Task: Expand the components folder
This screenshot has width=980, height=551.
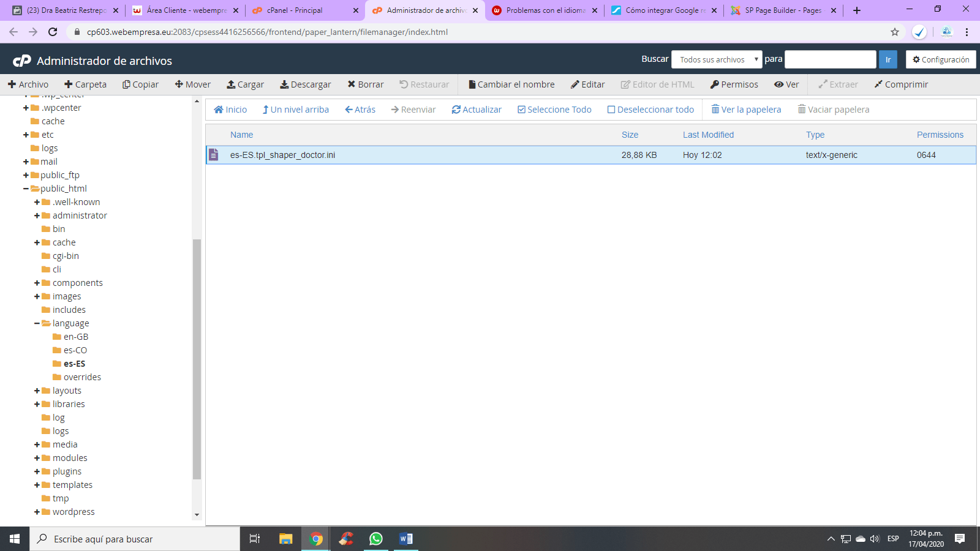Action: click(37, 283)
